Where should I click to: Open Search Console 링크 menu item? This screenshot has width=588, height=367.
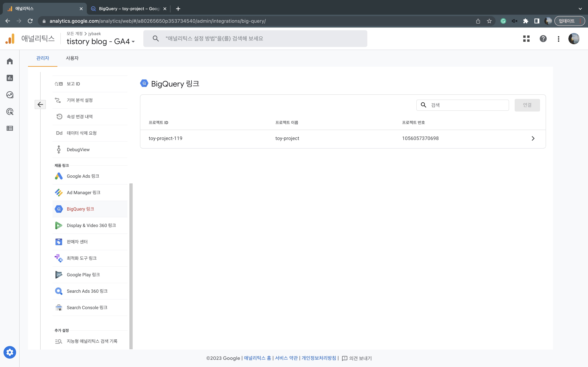click(x=87, y=308)
